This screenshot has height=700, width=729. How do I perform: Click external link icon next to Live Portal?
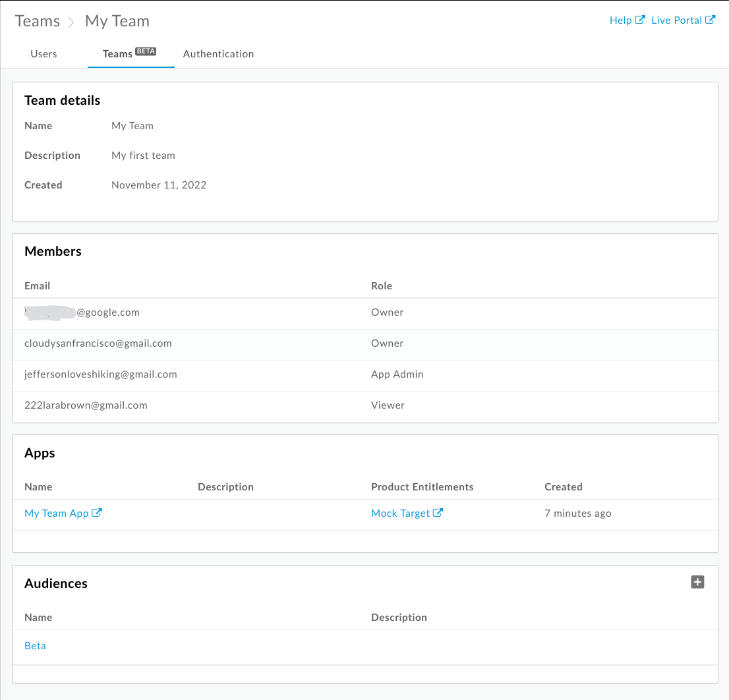pyautogui.click(x=710, y=20)
